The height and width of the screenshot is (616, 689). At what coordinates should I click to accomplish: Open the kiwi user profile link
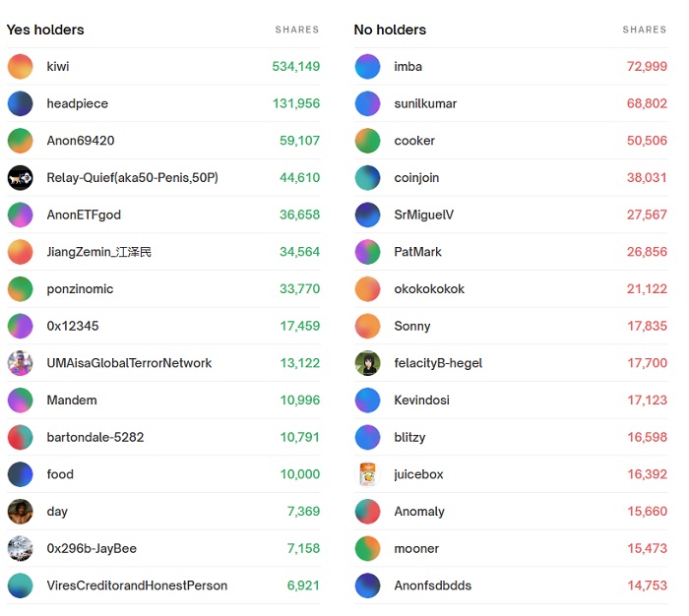[58, 66]
